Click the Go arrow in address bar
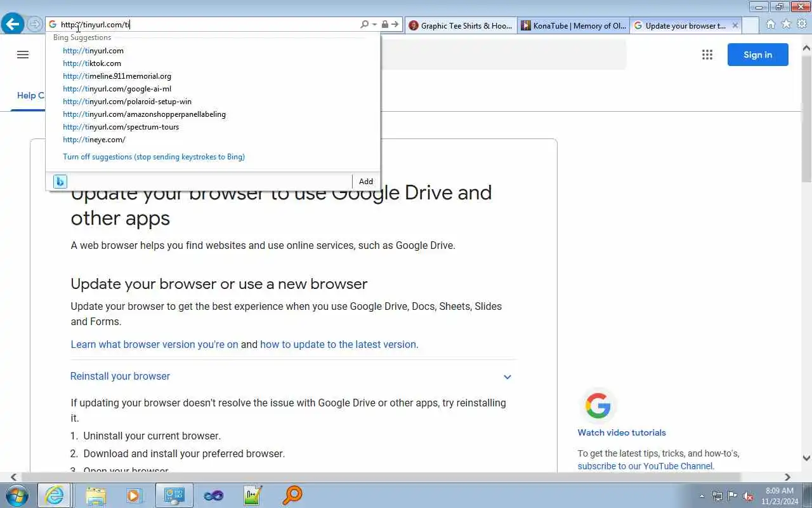812x508 pixels. pos(395,24)
